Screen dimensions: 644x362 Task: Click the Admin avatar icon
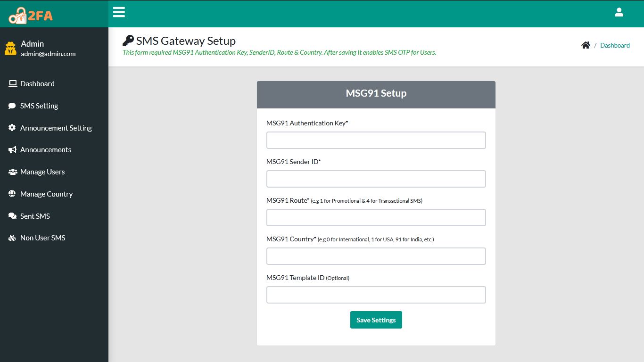[x=10, y=48]
